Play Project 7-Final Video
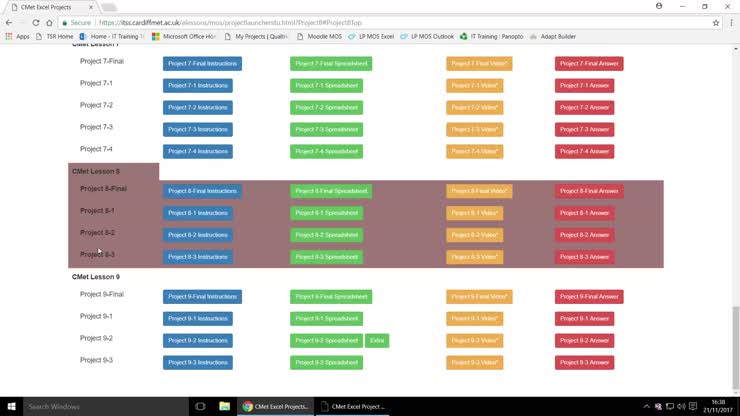 point(479,64)
